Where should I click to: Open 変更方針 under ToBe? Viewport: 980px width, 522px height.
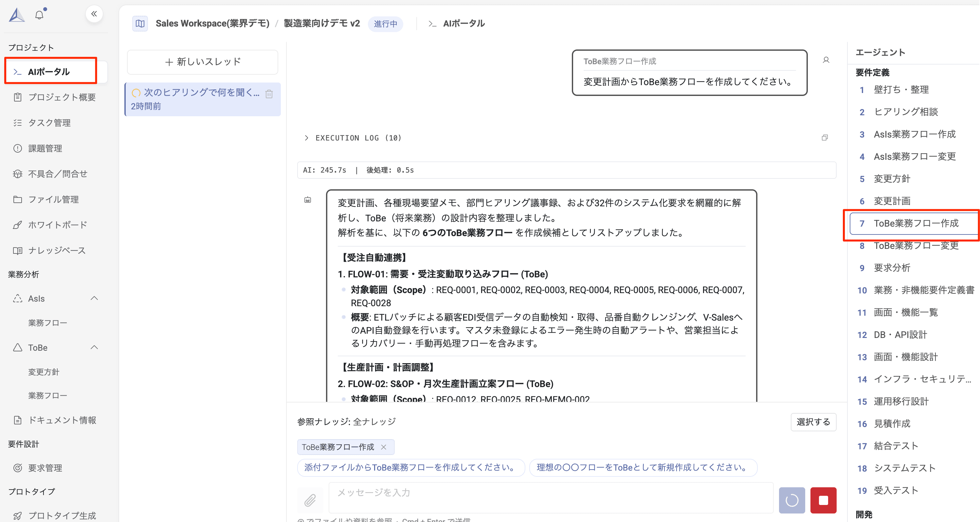point(44,372)
